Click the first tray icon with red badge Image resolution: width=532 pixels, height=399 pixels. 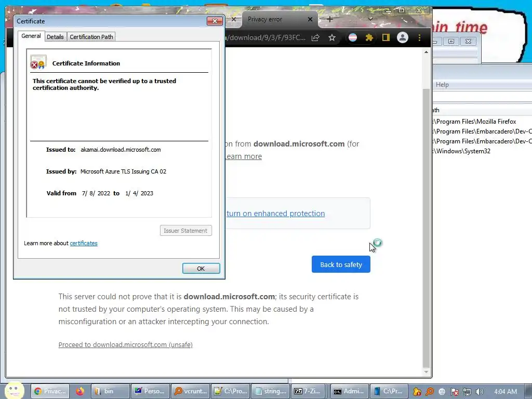pyautogui.click(x=417, y=392)
